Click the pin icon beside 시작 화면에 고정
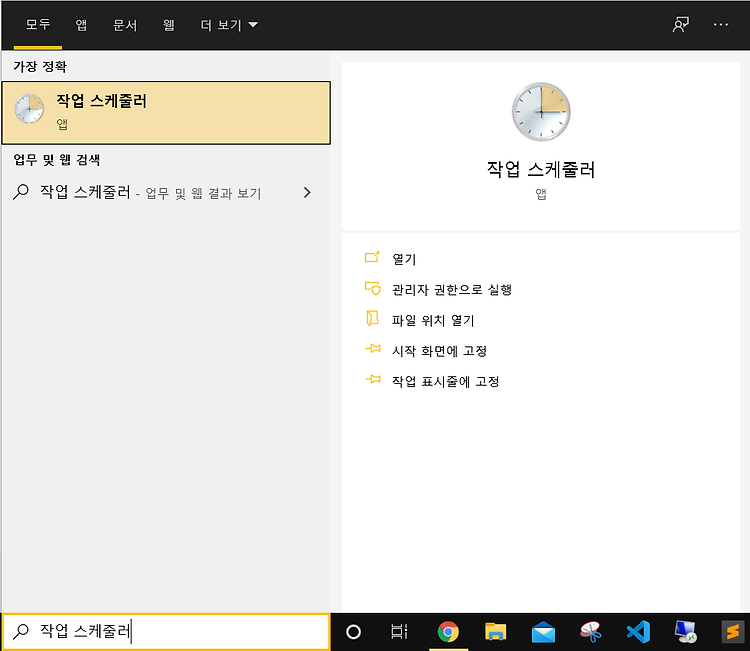The height and width of the screenshot is (651, 750). (x=373, y=349)
